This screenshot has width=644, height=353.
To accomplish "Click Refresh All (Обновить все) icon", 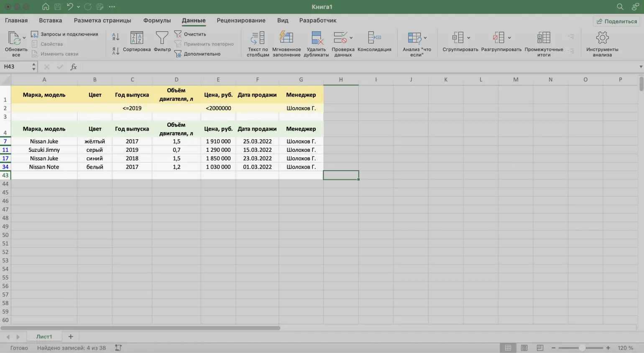I will coord(15,38).
